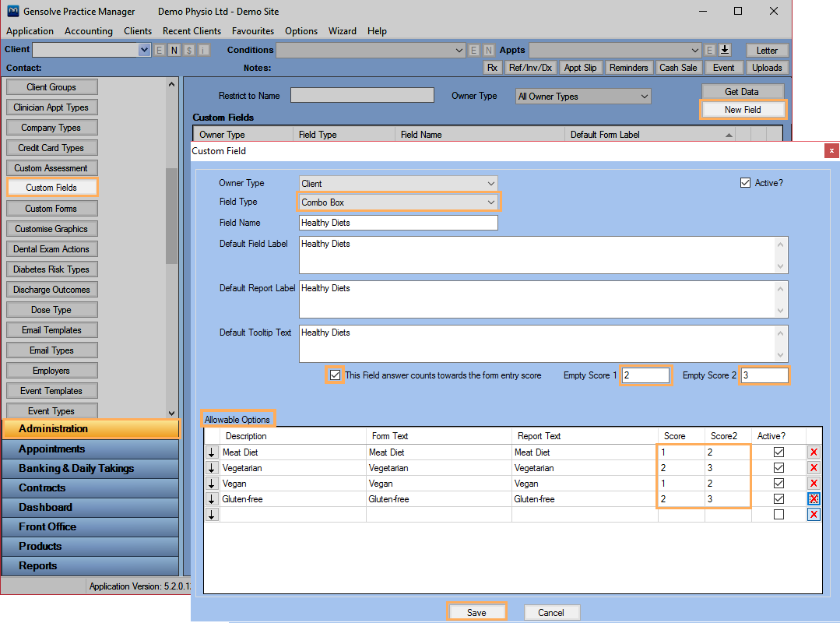Uncheck the form entry score checkbox
Screen dimensions: 840x623
coord(336,375)
